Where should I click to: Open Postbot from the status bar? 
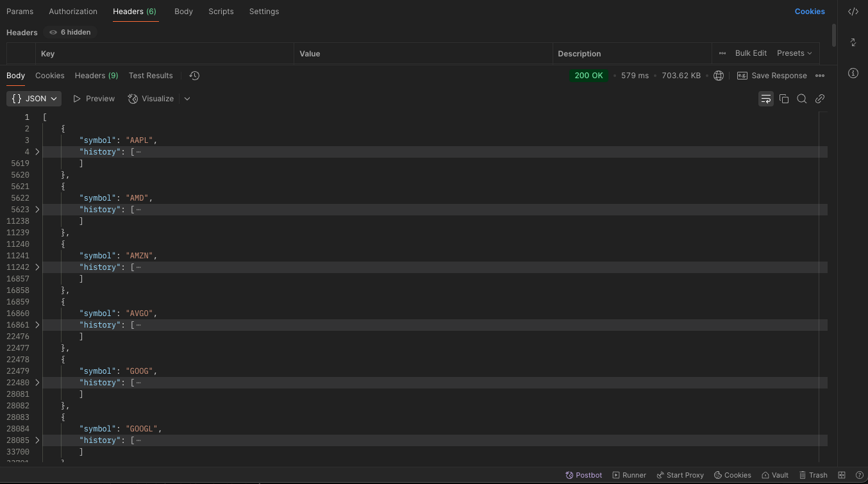tap(583, 475)
